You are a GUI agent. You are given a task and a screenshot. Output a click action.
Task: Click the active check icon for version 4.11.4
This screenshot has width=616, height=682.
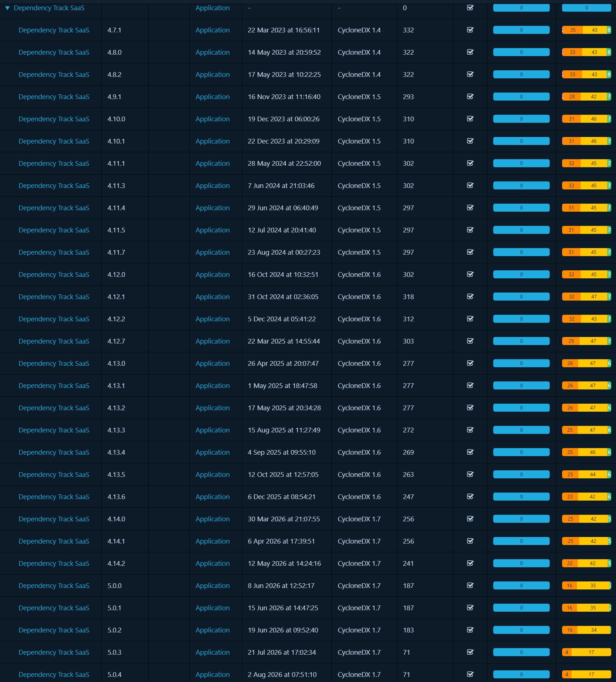coord(470,208)
